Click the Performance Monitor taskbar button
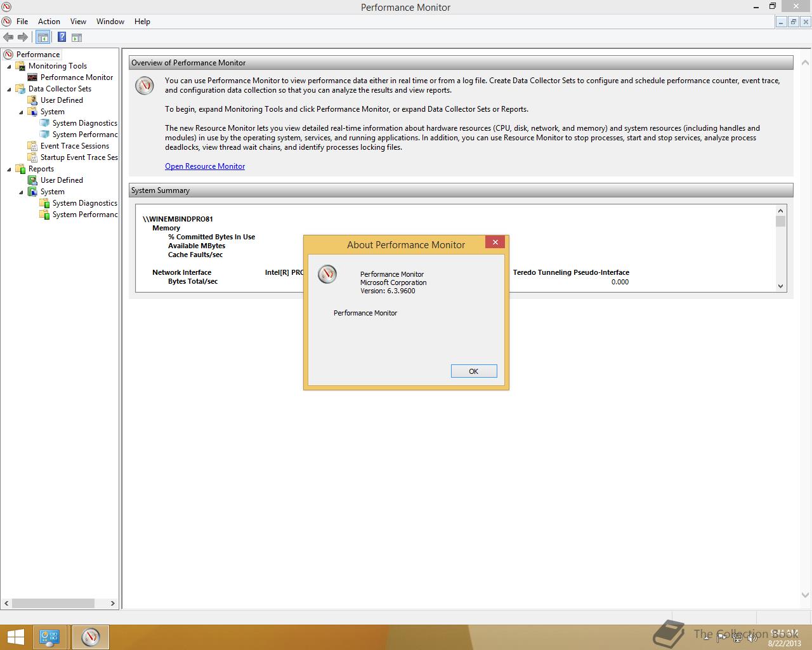The height and width of the screenshot is (650, 812). (x=90, y=637)
